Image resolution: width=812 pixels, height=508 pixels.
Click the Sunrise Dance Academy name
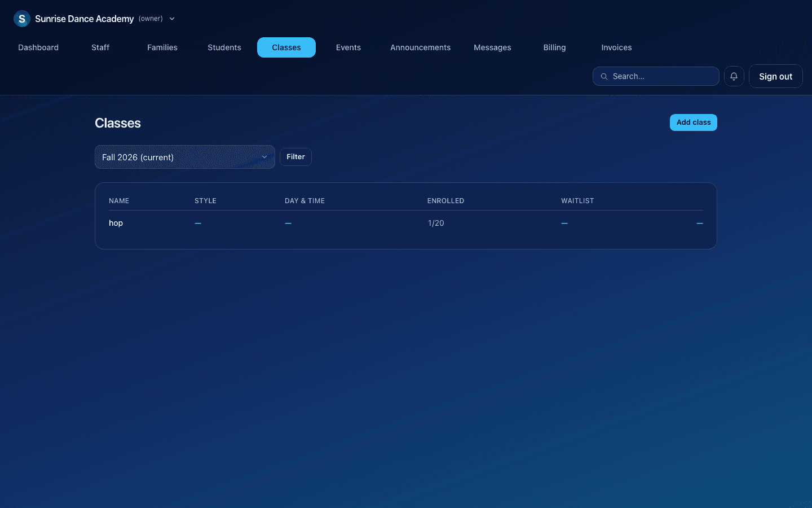(85, 19)
